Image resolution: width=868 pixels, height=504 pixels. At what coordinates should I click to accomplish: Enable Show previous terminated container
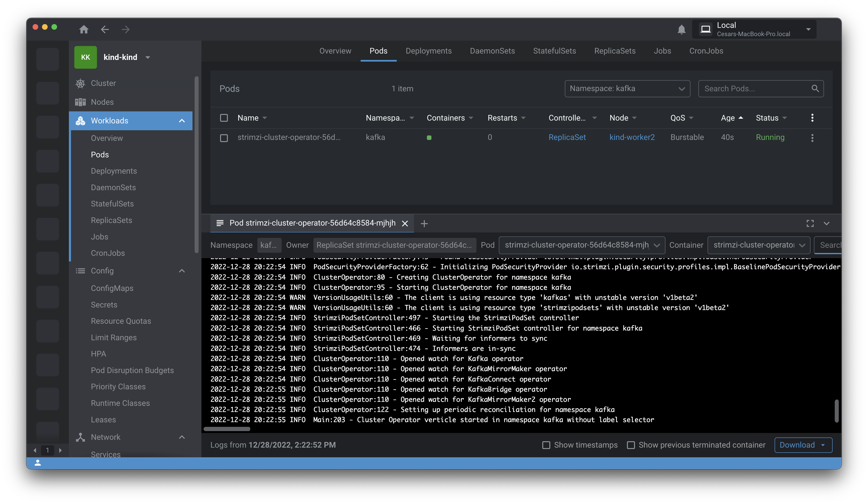coord(631,445)
